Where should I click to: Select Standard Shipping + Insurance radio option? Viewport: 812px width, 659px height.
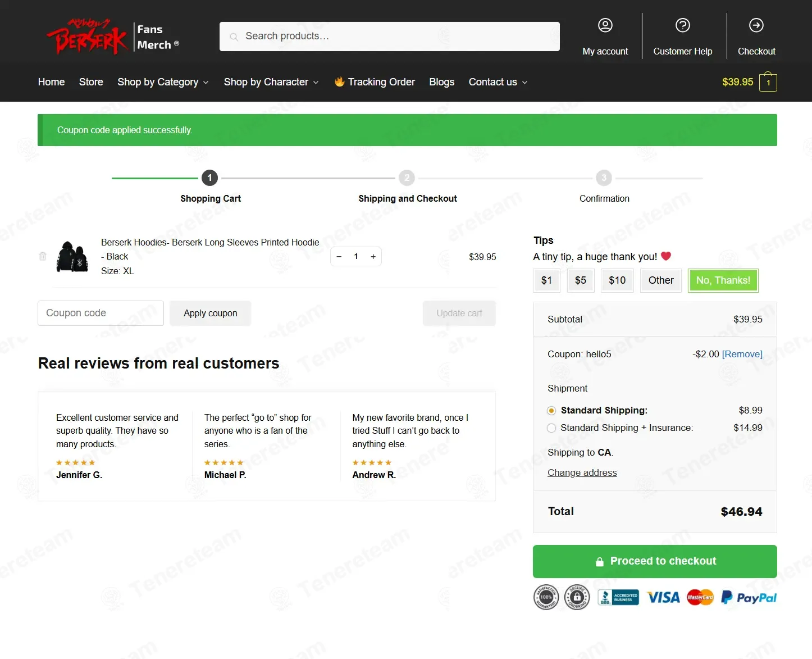[551, 428]
